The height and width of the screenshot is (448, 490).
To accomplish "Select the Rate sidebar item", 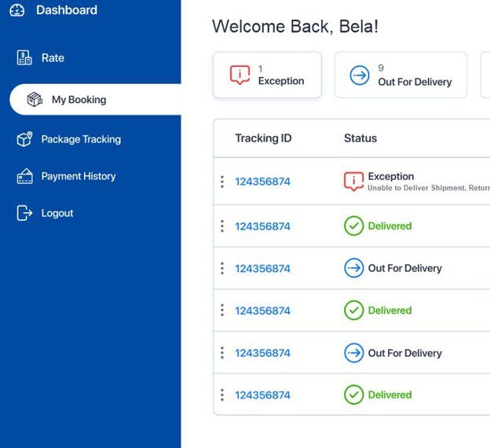I will click(53, 57).
